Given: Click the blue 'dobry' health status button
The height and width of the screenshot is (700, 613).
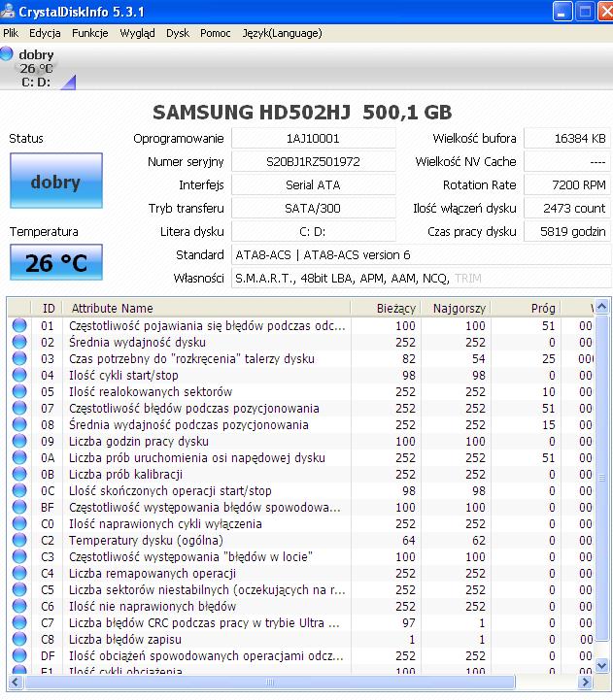Looking at the screenshot, I should coord(55,183).
